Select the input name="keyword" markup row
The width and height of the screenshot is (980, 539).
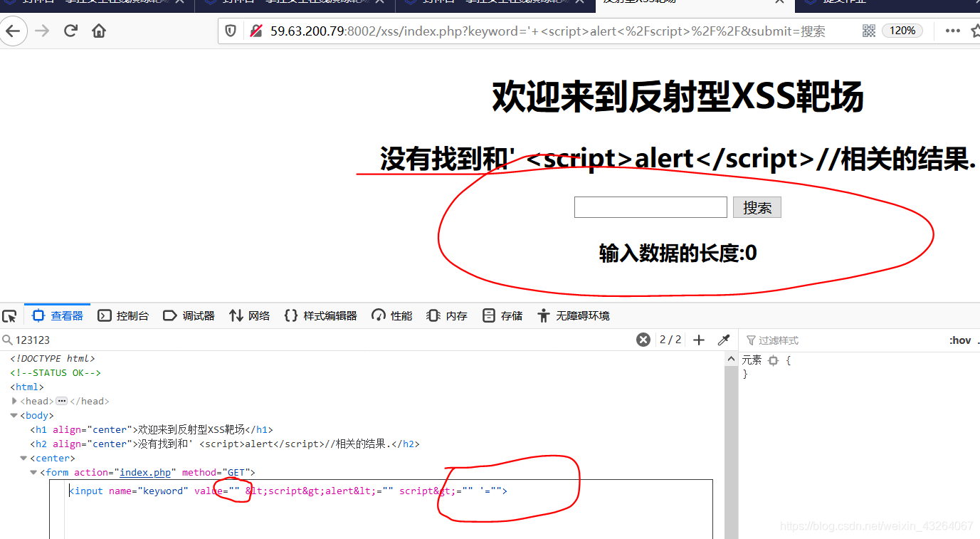(x=288, y=491)
